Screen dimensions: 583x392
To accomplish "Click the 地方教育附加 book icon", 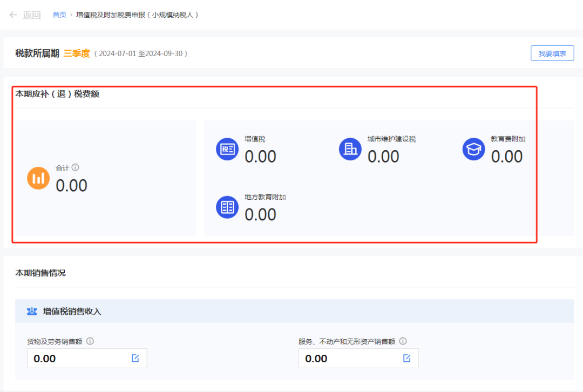I will click(227, 207).
